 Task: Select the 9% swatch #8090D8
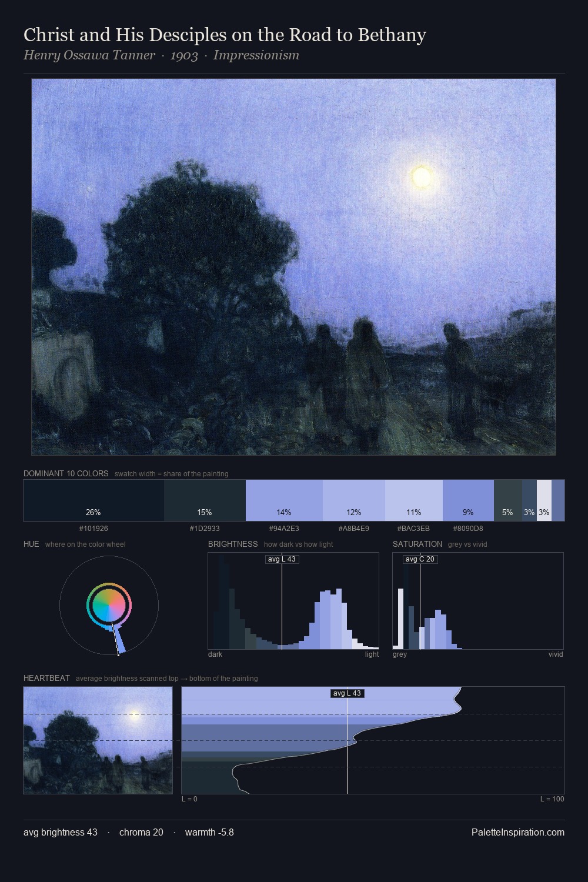pos(468,500)
